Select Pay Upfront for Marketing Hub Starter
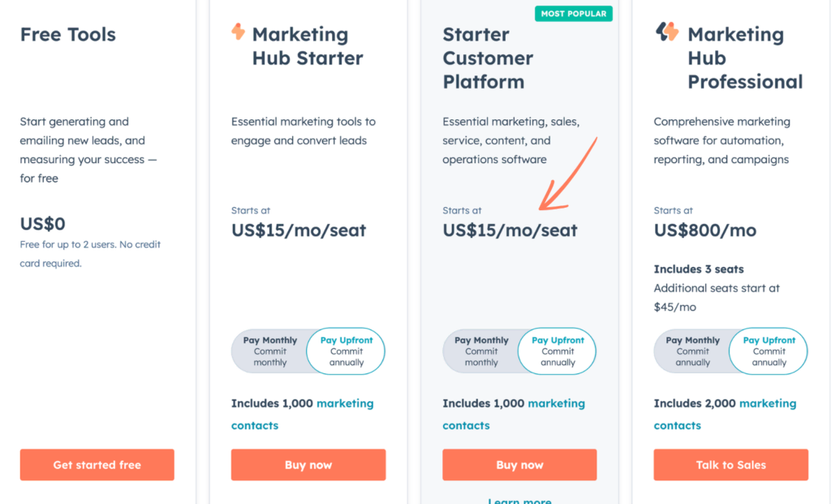Image resolution: width=831 pixels, height=504 pixels. click(x=347, y=351)
